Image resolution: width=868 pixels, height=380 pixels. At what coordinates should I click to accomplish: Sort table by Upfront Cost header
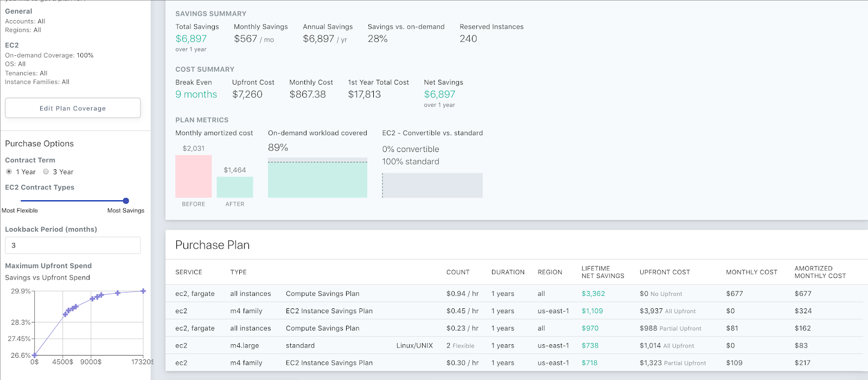click(665, 272)
